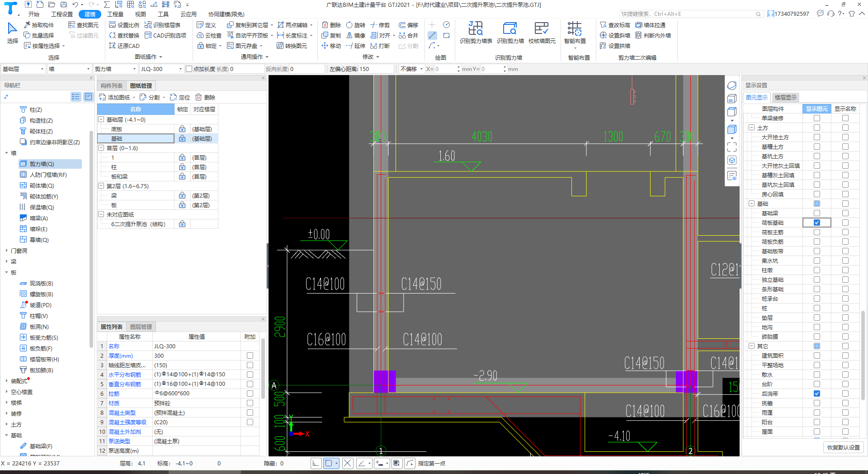Check 水平分布钢筋 附加 checkbox

point(250,374)
